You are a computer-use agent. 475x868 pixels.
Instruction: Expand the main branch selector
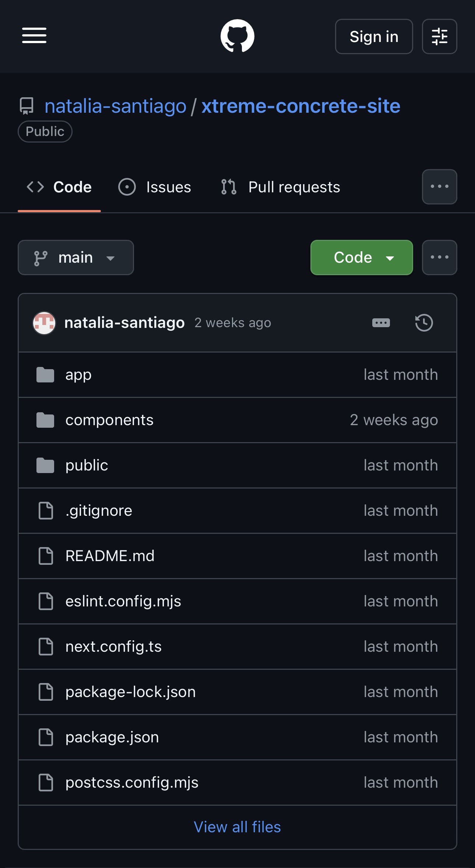[76, 258]
